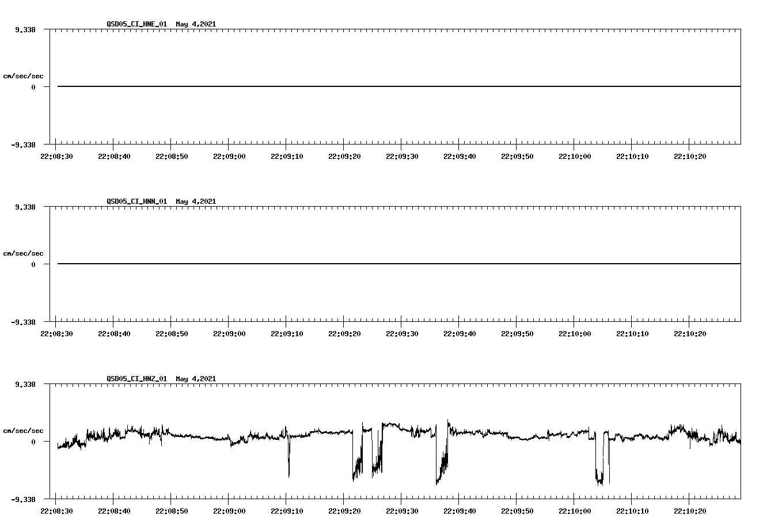Click the cm/sec/sec unit label on first plot
The width and height of the screenshot is (782, 532).
pyautogui.click(x=24, y=75)
